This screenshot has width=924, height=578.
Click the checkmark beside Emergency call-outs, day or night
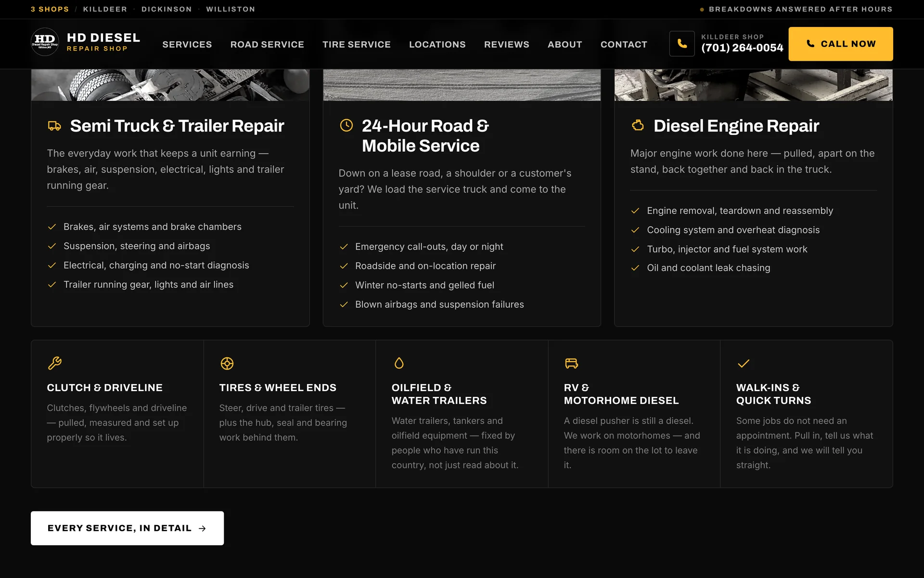pos(344,247)
